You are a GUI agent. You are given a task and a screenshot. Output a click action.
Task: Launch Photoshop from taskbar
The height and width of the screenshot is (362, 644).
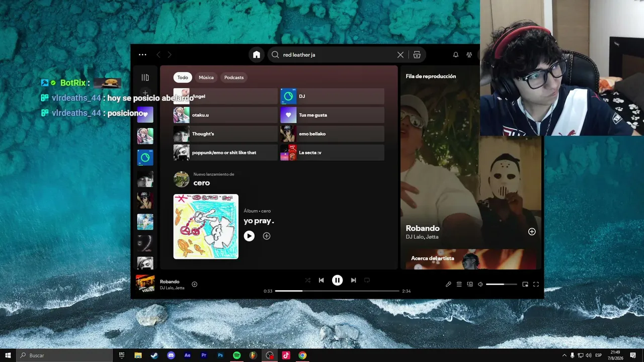point(220,355)
